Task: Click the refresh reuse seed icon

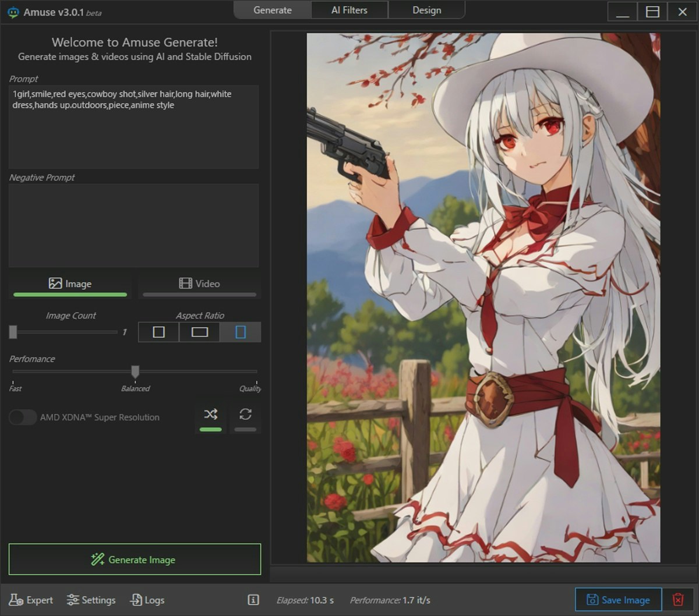Action: (245, 415)
